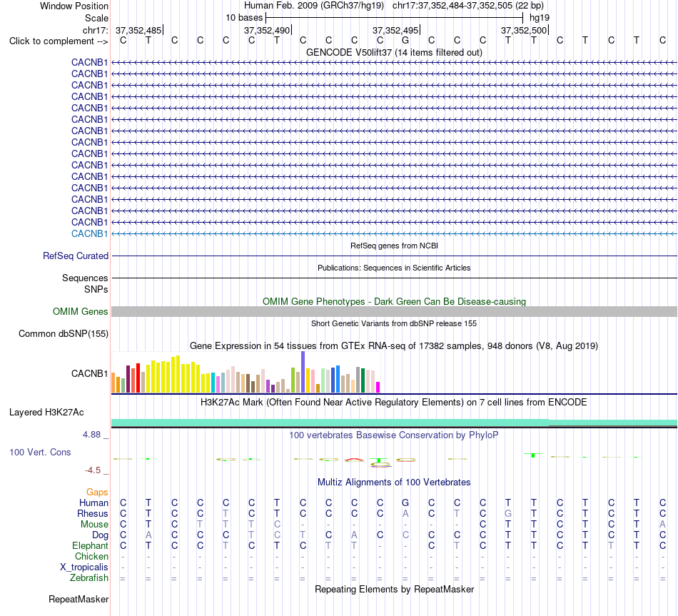Click the 'chr17:' ruler label
This screenshot has height=616, width=678.
[x=95, y=30]
